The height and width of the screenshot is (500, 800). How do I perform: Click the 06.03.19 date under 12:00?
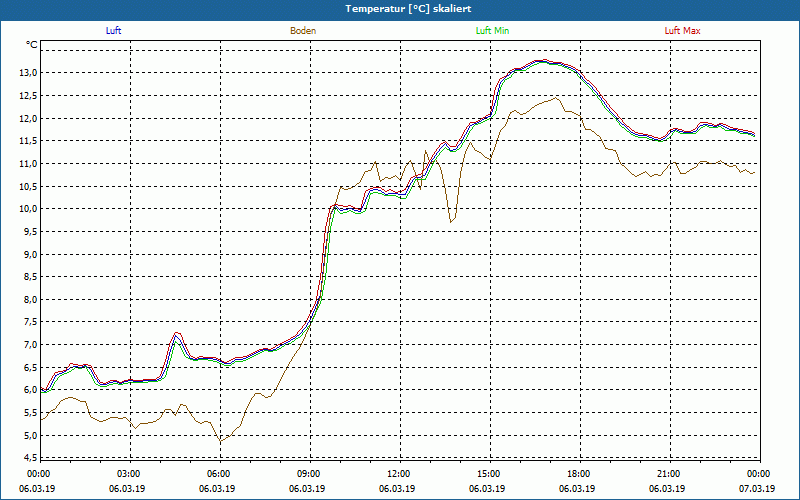(397, 488)
